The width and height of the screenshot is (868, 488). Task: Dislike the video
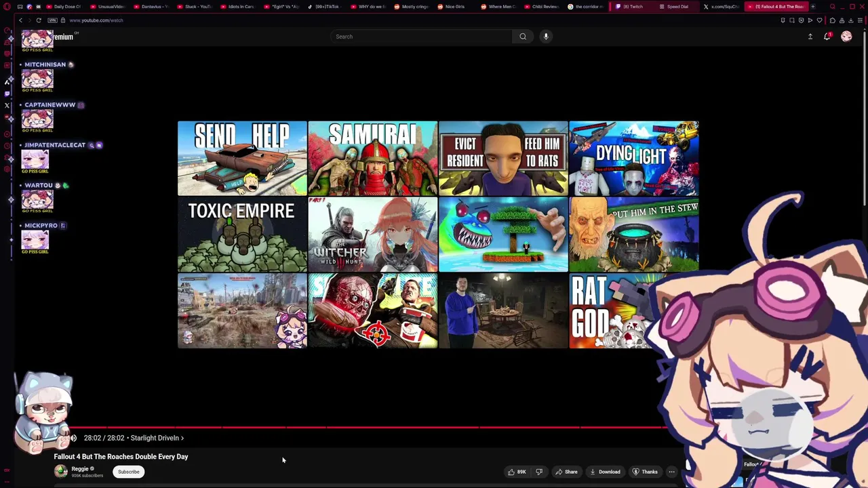click(x=539, y=472)
